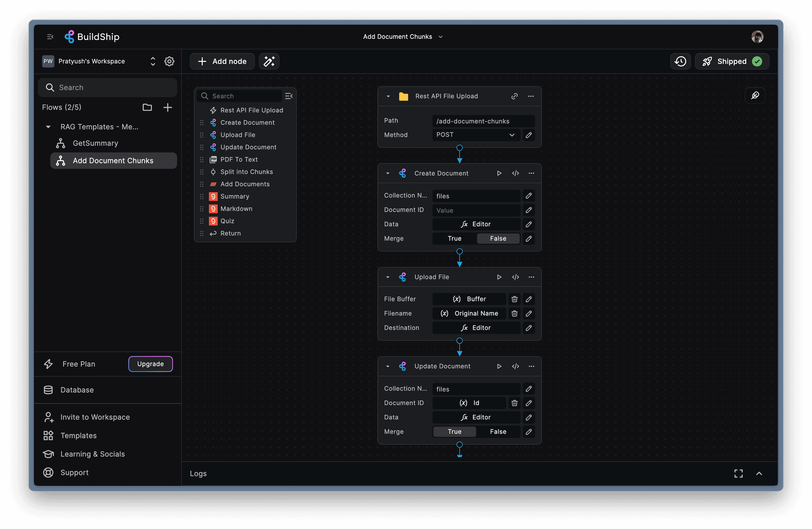Edit the Method field pencil icon
This screenshot has width=812, height=529.
(529, 135)
